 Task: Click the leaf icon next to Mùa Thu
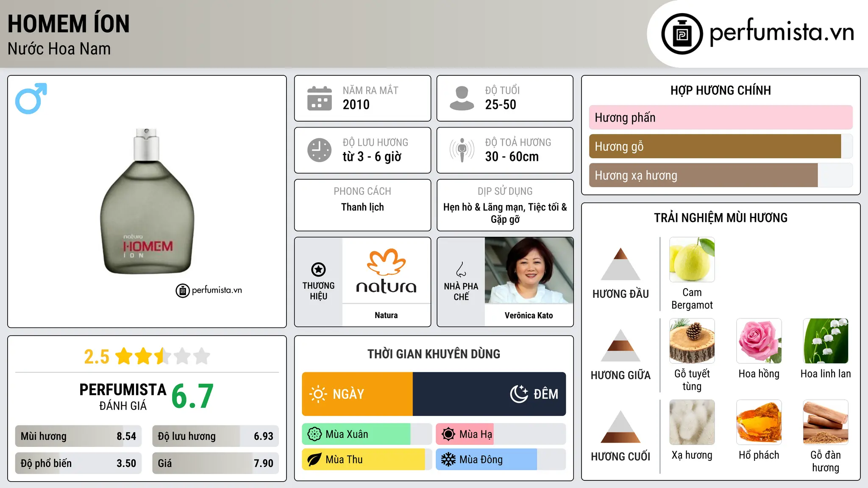[314, 460]
